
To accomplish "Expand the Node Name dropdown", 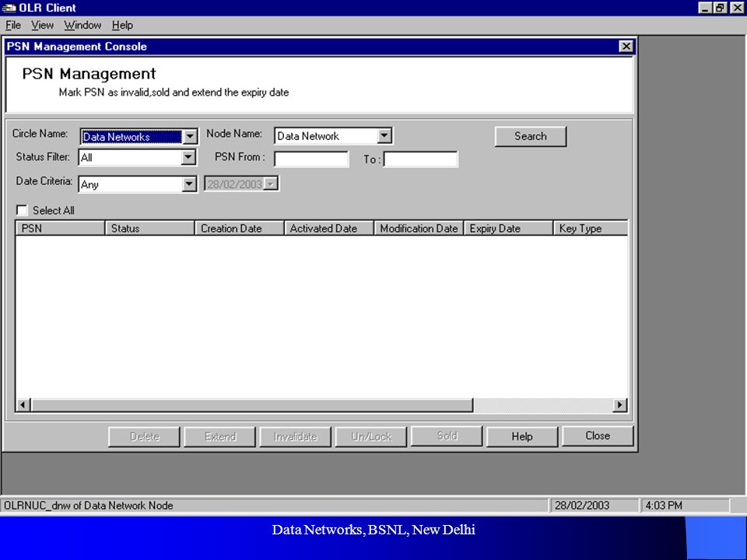I will click(x=384, y=135).
